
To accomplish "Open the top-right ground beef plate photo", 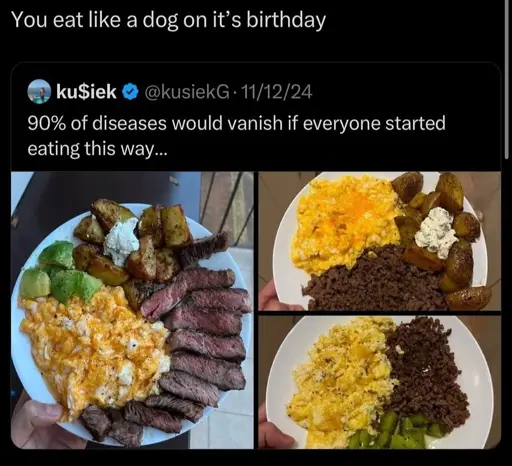I will (380, 241).
